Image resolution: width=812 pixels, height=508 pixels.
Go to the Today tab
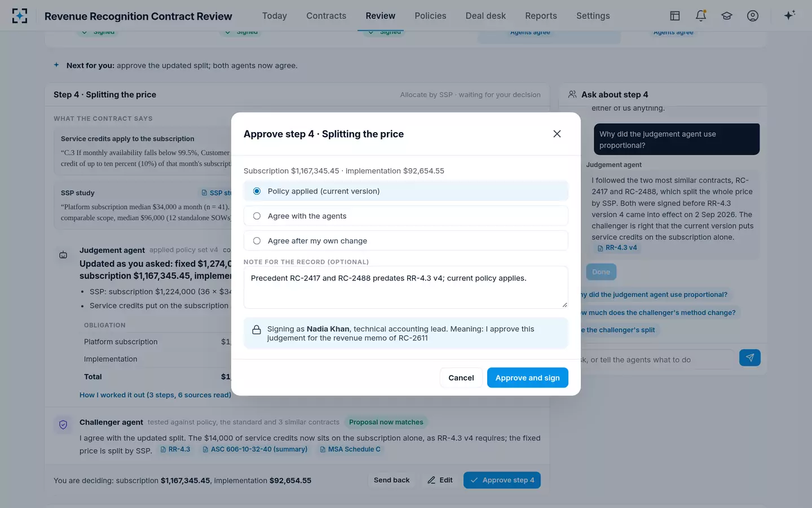click(x=275, y=16)
